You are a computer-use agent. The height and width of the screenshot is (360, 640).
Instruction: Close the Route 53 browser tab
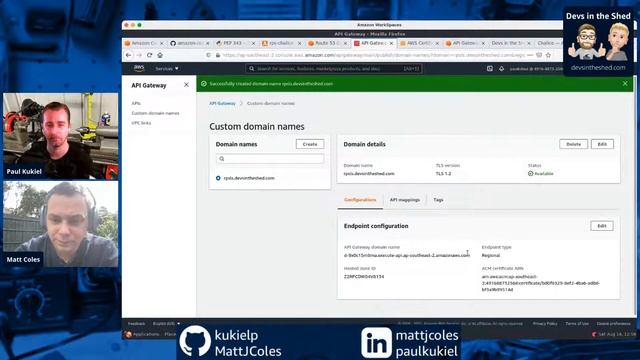point(345,43)
